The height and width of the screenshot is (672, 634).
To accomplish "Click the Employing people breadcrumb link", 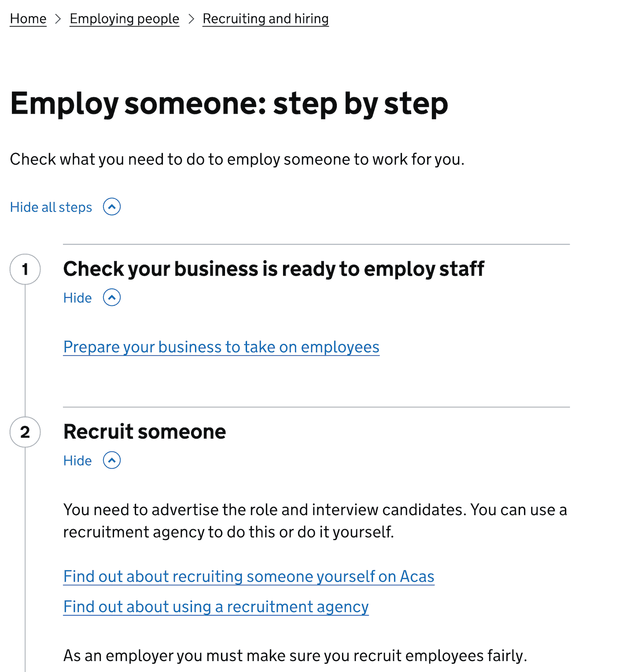I will pyautogui.click(x=125, y=18).
